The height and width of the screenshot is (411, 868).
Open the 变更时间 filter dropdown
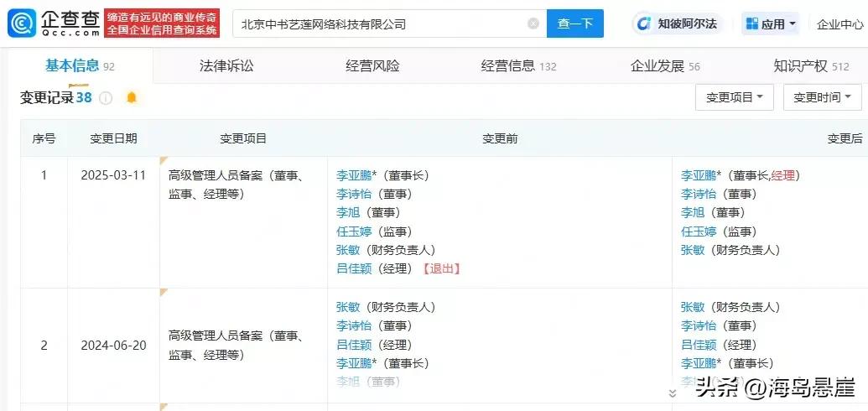(x=822, y=97)
